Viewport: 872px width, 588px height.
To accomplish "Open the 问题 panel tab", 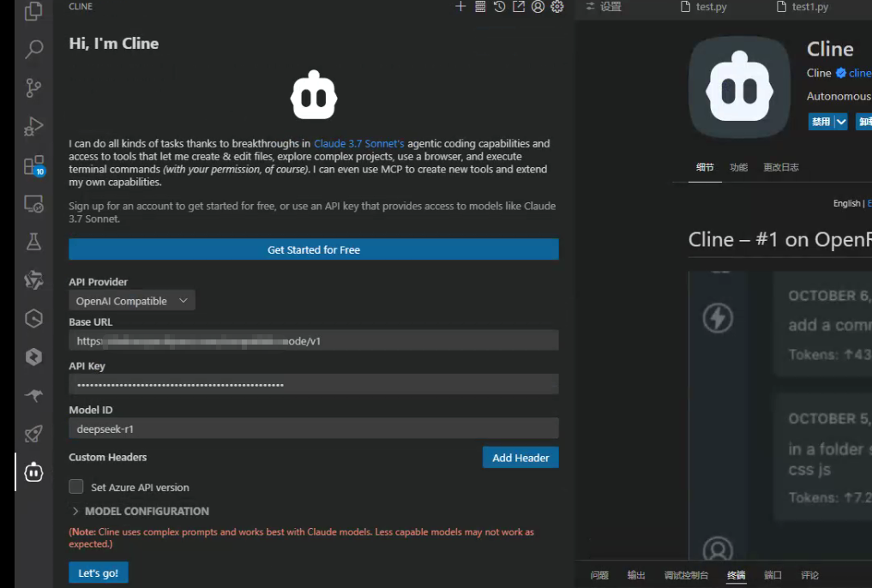I will tap(599, 575).
